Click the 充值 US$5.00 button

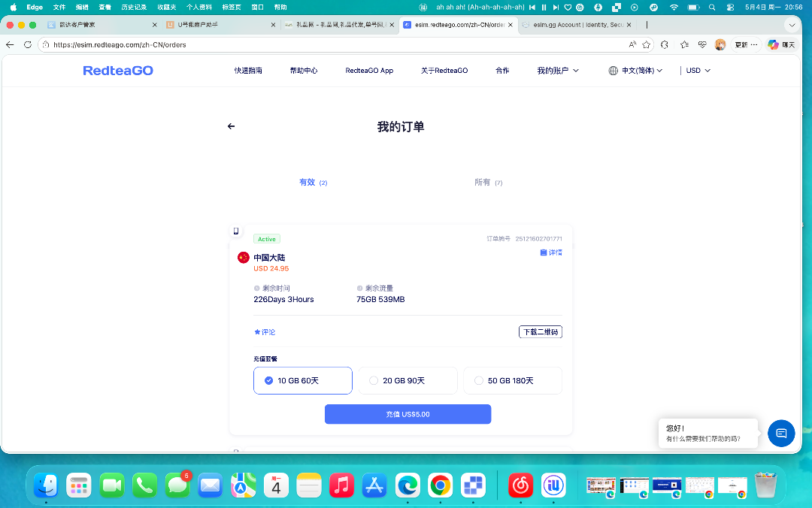tap(408, 414)
